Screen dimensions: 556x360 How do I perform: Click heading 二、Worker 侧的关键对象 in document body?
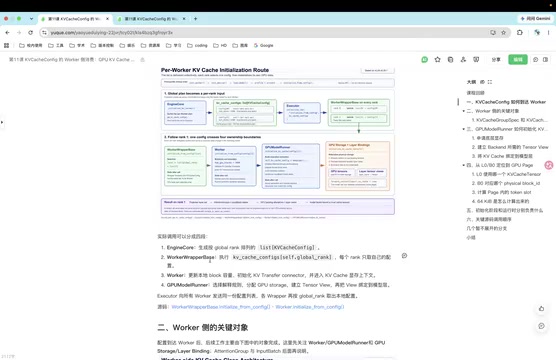tap(203, 327)
